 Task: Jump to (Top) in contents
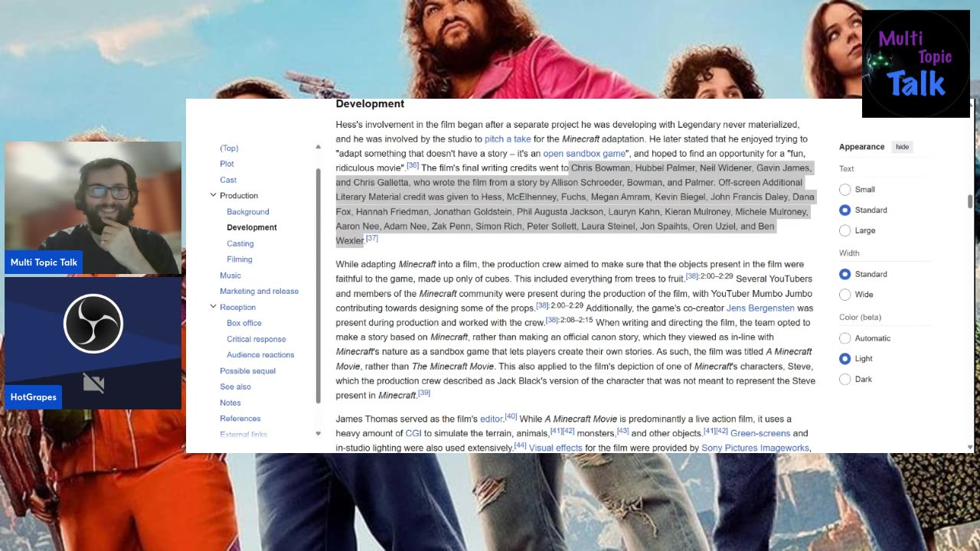229,148
